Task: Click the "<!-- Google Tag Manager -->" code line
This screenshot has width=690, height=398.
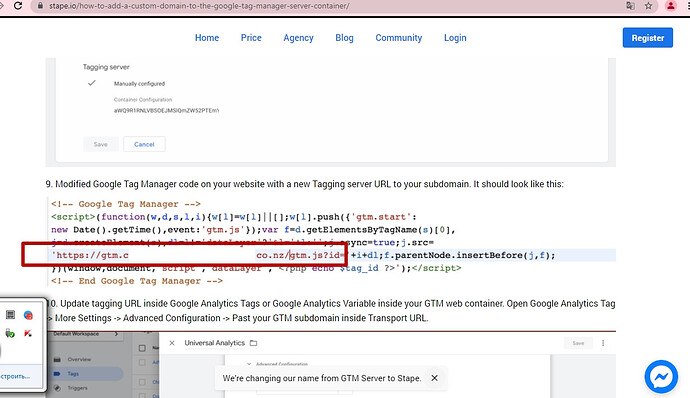Action: pos(126,204)
